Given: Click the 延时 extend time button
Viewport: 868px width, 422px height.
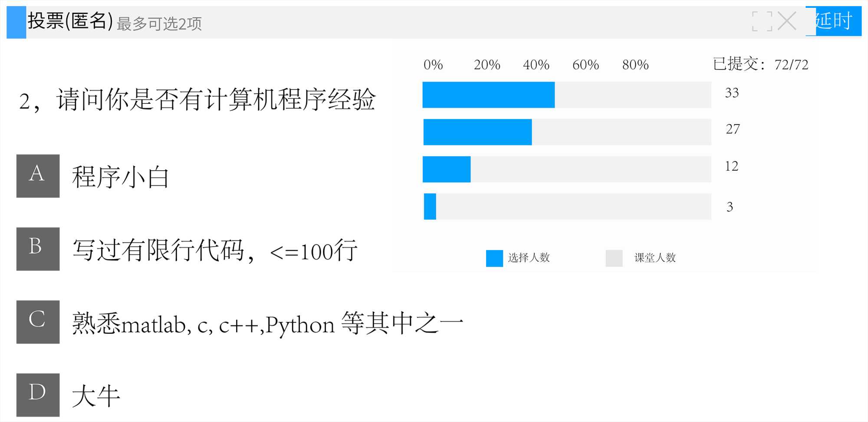Looking at the screenshot, I should [834, 21].
